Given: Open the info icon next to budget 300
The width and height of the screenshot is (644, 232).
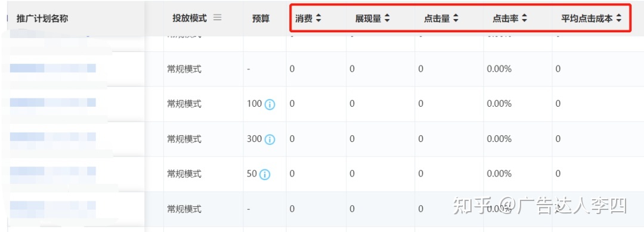Looking at the screenshot, I should coord(270,140).
